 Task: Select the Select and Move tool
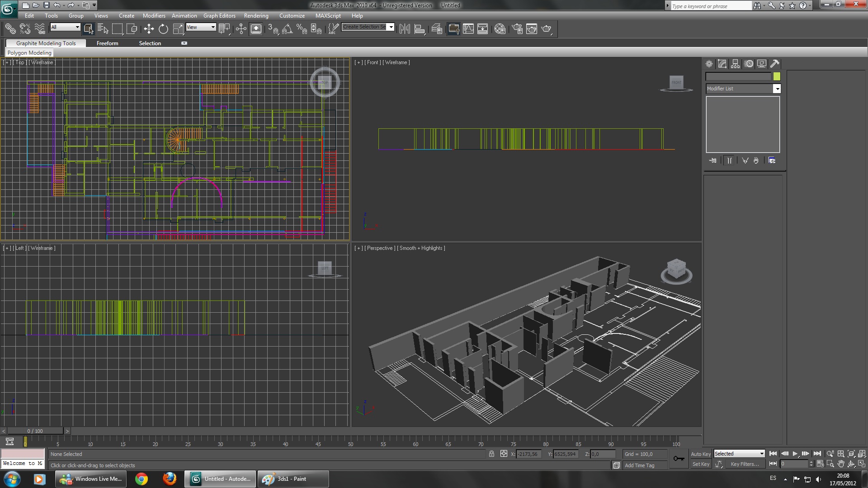[x=149, y=29]
